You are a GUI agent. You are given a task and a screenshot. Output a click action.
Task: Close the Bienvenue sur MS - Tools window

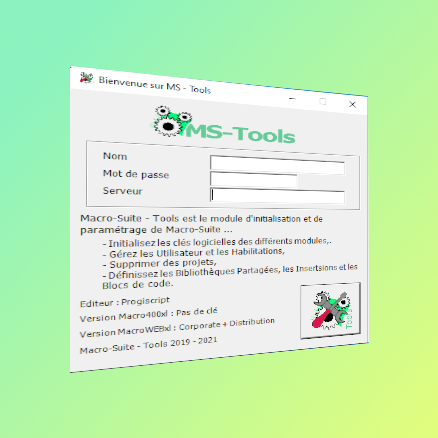[x=352, y=104]
